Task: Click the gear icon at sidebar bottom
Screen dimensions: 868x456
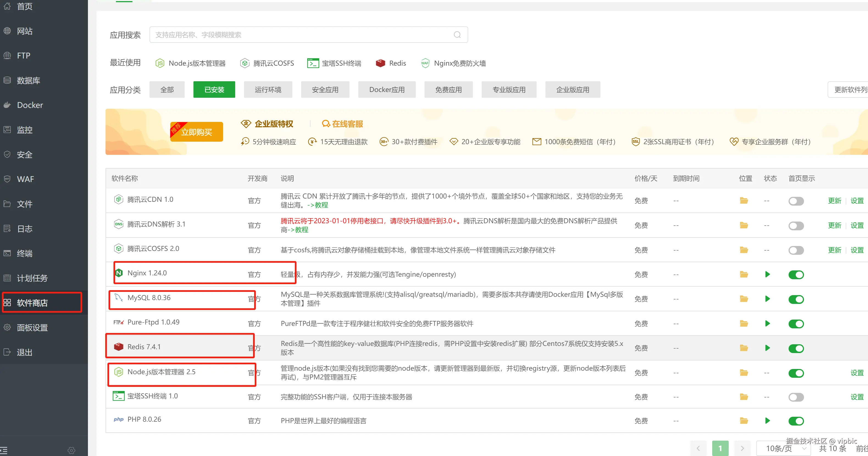Action: coord(71,450)
